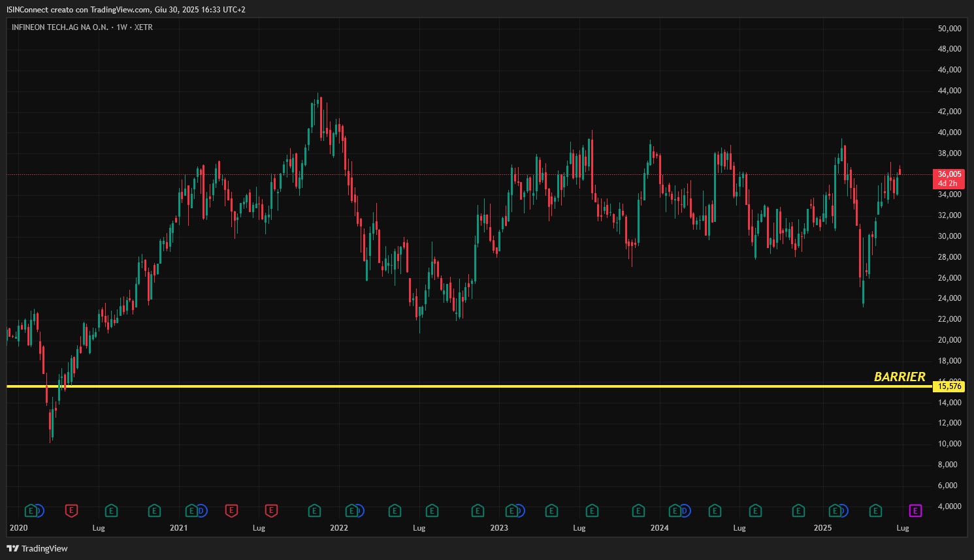Screen dimensions: 974x560
Task: Open the May 2022 earnings marker
Action: (x=395, y=510)
